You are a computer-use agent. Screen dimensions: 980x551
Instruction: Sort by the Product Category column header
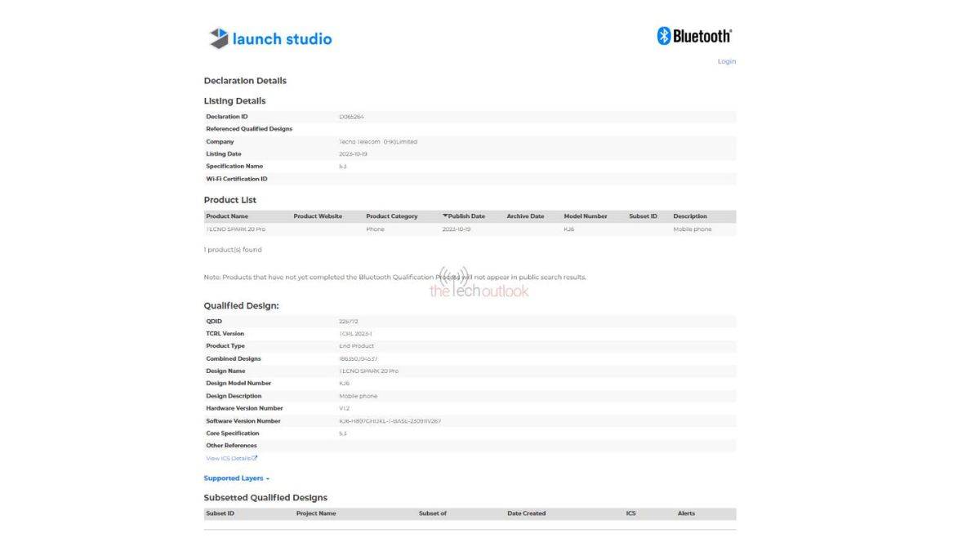[392, 216]
